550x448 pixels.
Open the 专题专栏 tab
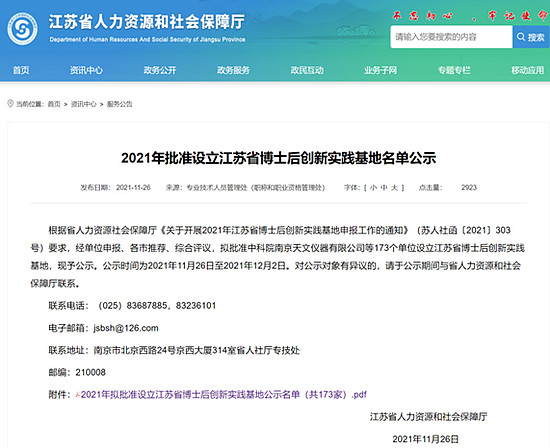point(454,70)
